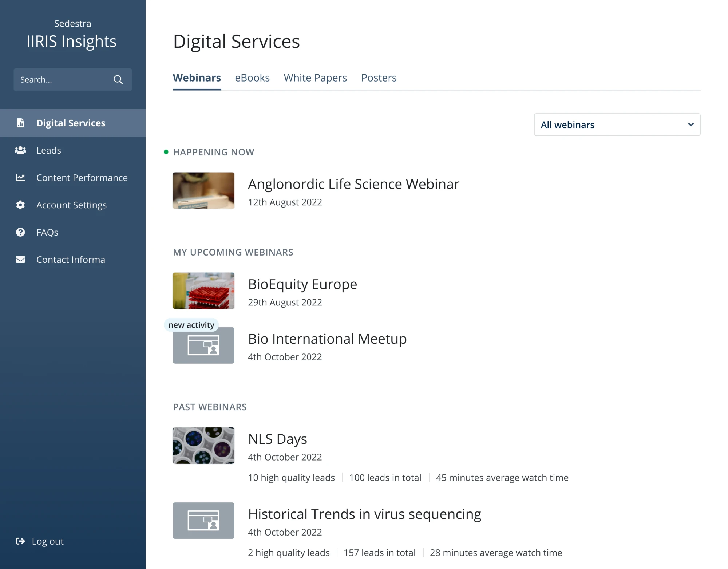Click '45 minutes average watch time'

[x=502, y=478]
